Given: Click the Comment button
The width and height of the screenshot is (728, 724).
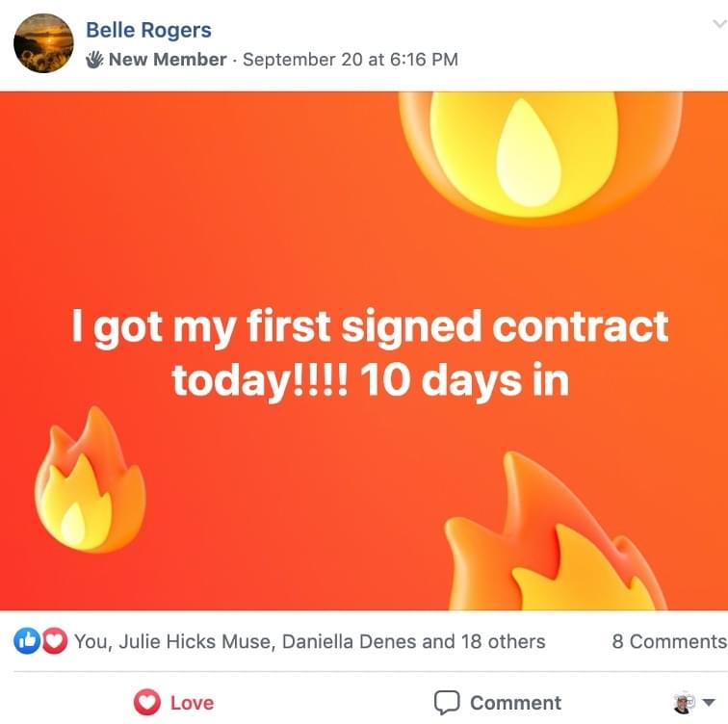Looking at the screenshot, I should click(497, 702).
